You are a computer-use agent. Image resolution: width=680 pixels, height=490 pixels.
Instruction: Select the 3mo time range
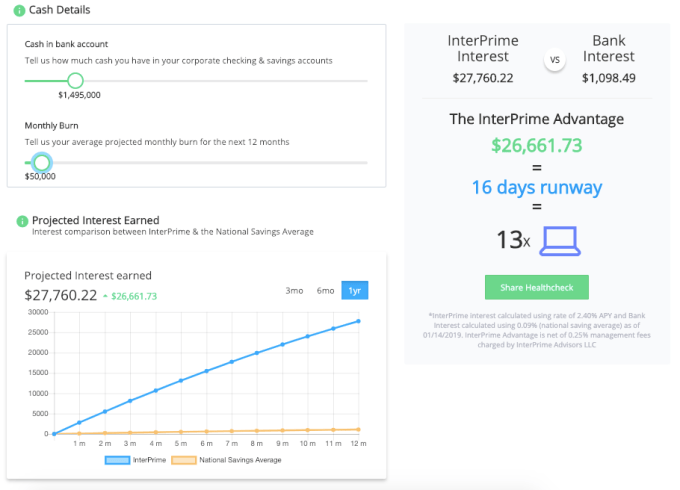click(x=294, y=290)
